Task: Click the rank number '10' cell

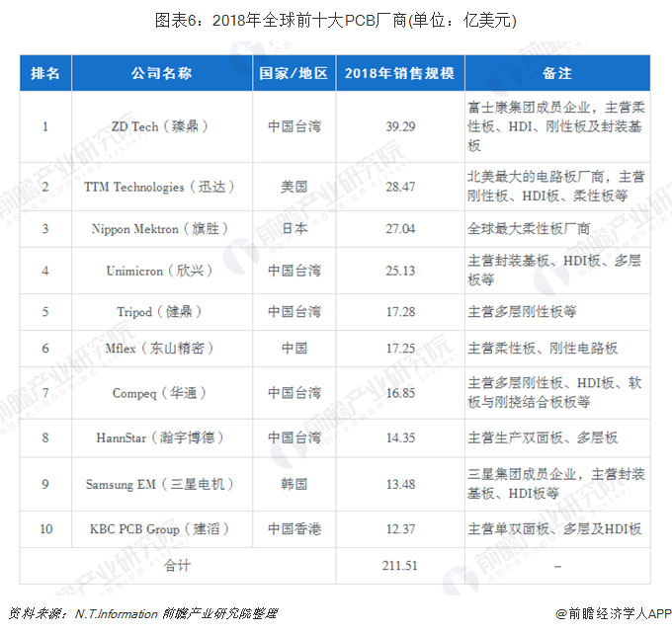Action: 45,529
